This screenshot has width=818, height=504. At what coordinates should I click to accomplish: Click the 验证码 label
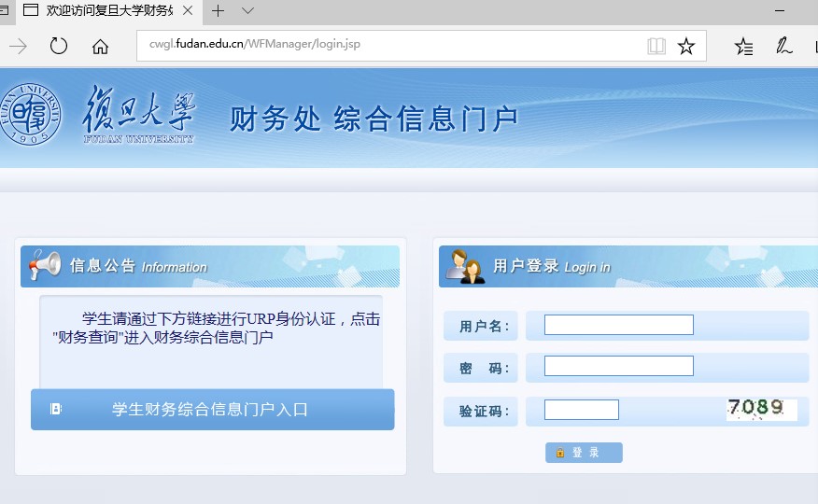point(484,412)
